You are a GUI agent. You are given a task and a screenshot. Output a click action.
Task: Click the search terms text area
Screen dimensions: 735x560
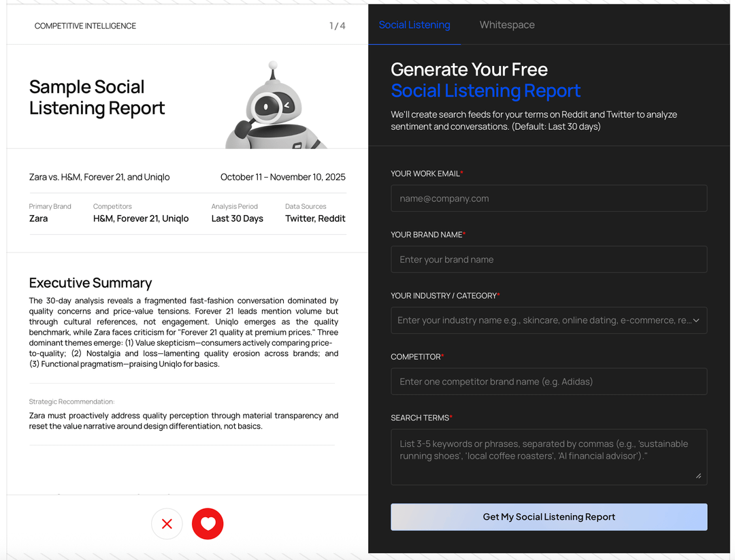[x=549, y=457]
